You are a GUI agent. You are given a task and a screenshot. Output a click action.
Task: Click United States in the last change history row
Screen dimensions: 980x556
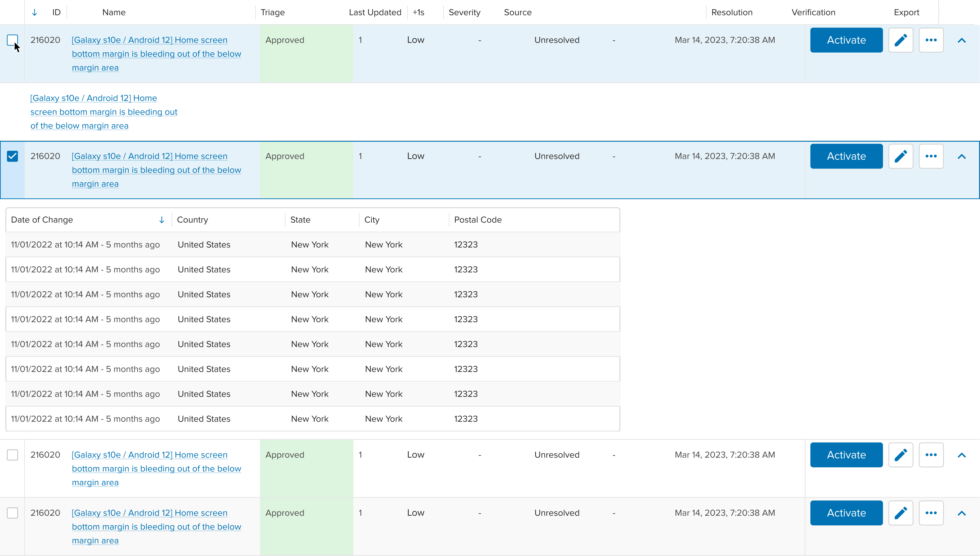pyautogui.click(x=204, y=419)
